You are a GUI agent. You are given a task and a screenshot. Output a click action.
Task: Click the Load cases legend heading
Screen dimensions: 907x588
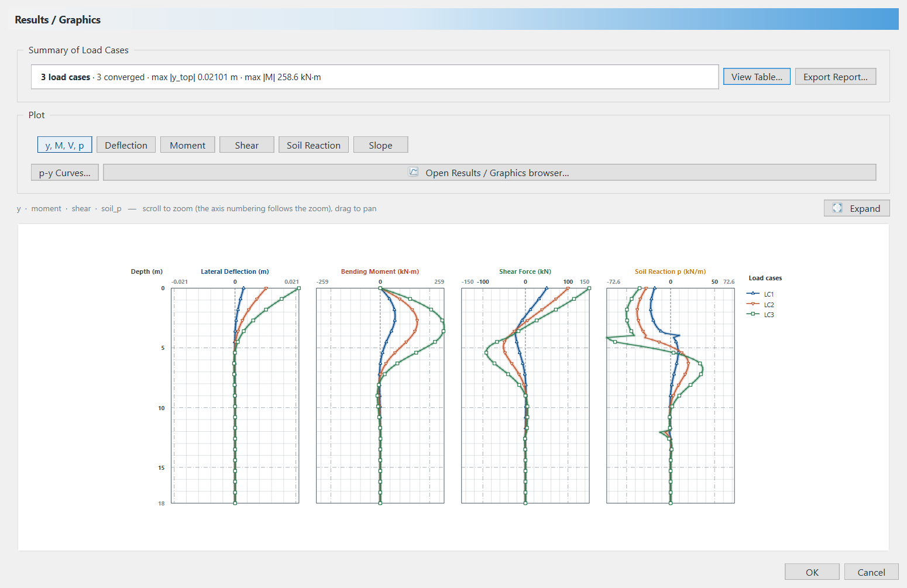[765, 278]
